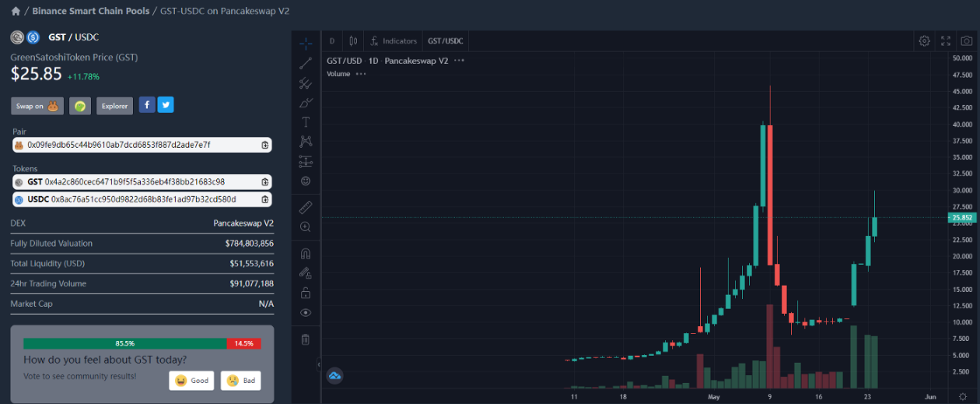Toggle stay in drawing mode

[x=306, y=272]
